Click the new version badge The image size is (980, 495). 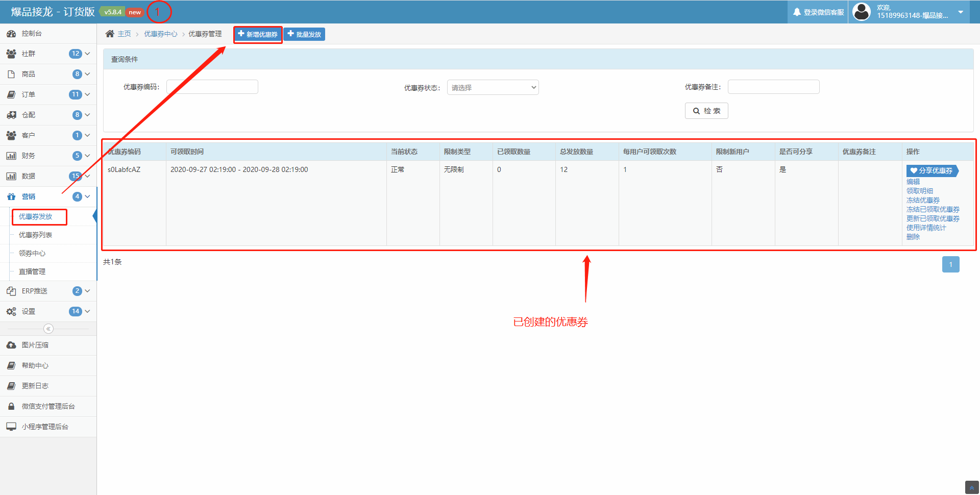135,12
